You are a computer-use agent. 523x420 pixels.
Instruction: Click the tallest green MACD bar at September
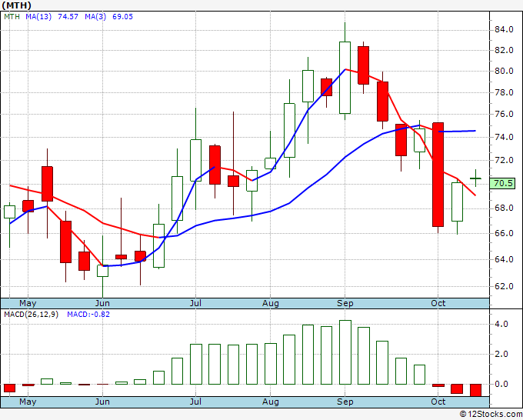click(x=345, y=352)
